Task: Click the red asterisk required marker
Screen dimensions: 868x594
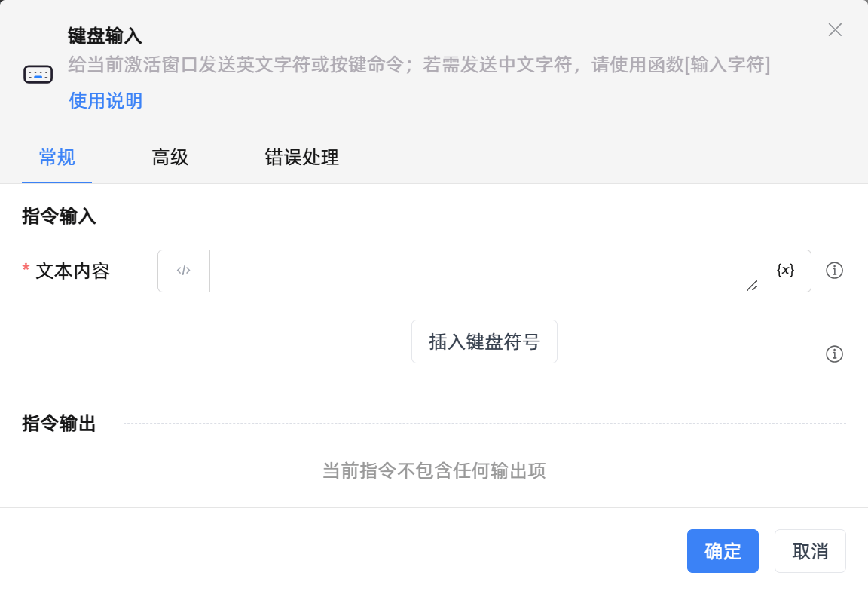Action: [25, 270]
